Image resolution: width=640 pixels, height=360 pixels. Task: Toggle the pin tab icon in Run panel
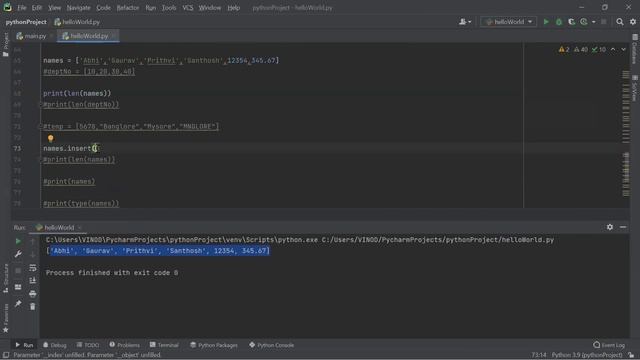[18, 304]
